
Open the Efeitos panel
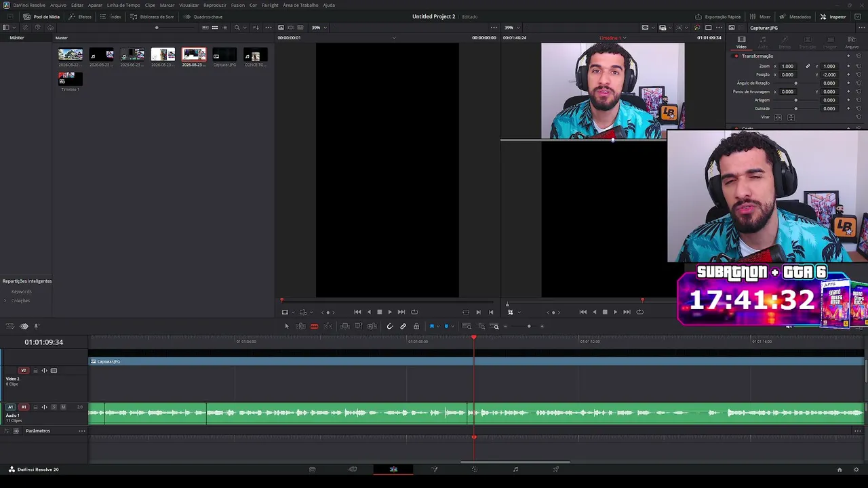point(81,16)
